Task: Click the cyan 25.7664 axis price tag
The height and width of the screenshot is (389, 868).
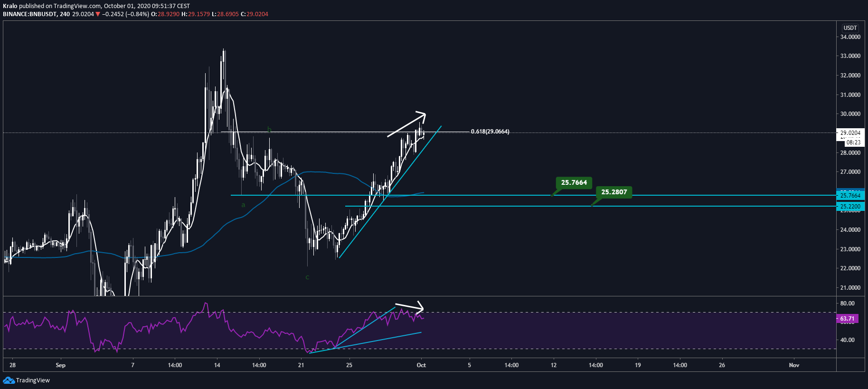Action: tap(850, 195)
